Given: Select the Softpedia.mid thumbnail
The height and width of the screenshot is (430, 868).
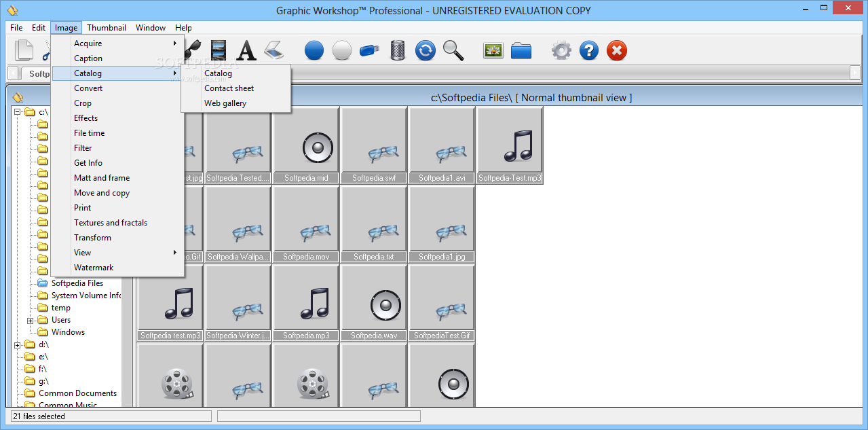Looking at the screenshot, I should click(306, 145).
